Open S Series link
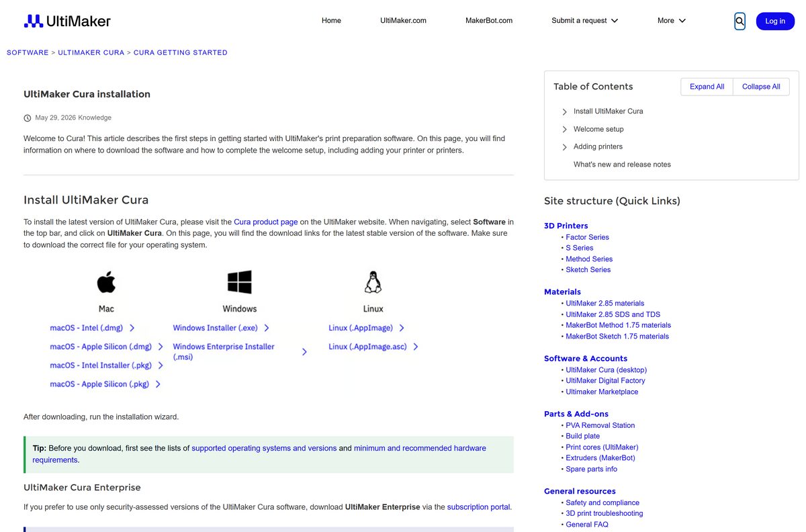Image resolution: width=806 pixels, height=532 pixels. point(579,248)
